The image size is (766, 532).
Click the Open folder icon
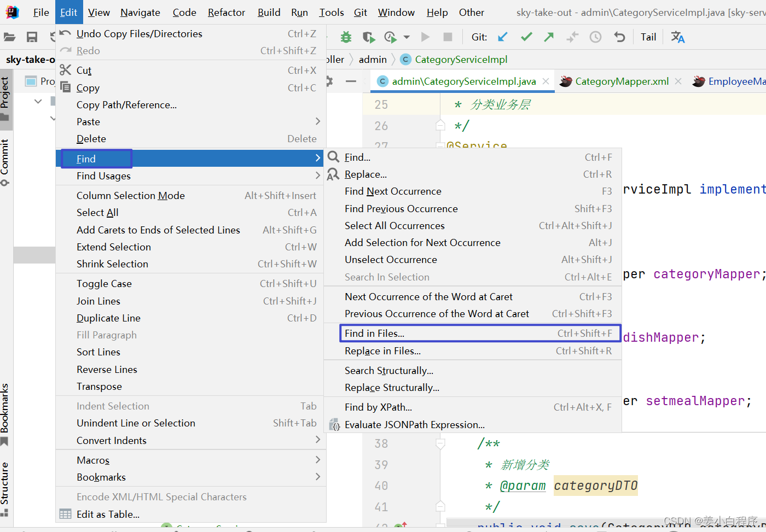tap(10, 37)
